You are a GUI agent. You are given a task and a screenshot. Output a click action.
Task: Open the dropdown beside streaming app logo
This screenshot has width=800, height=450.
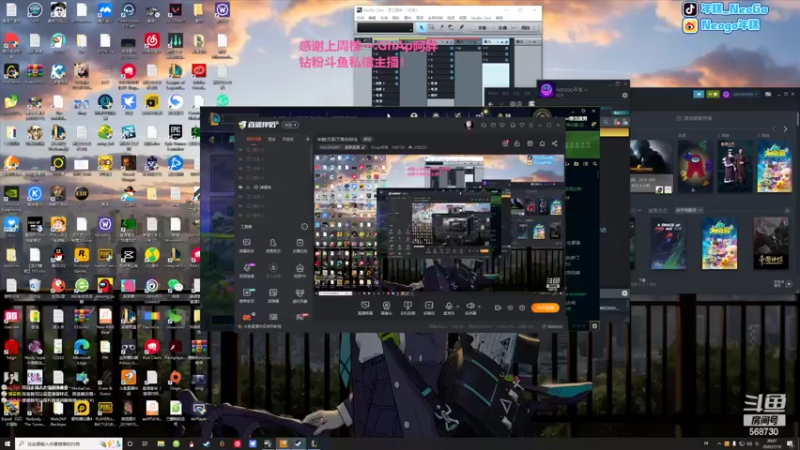click(290, 125)
